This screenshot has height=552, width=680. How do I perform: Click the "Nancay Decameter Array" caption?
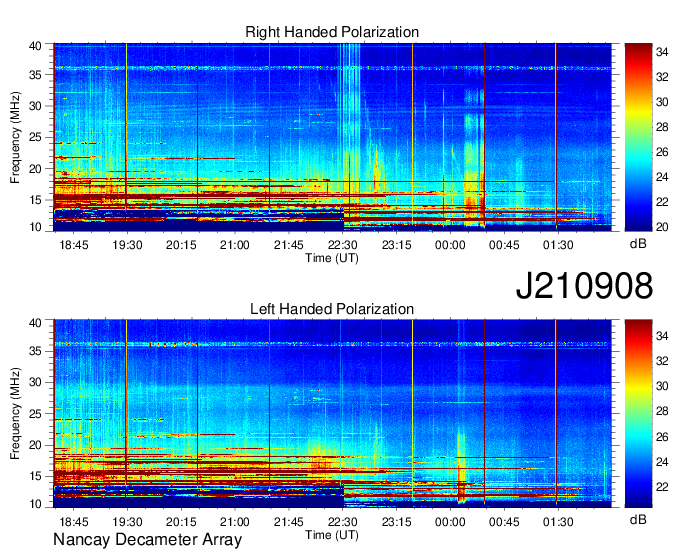(x=147, y=539)
